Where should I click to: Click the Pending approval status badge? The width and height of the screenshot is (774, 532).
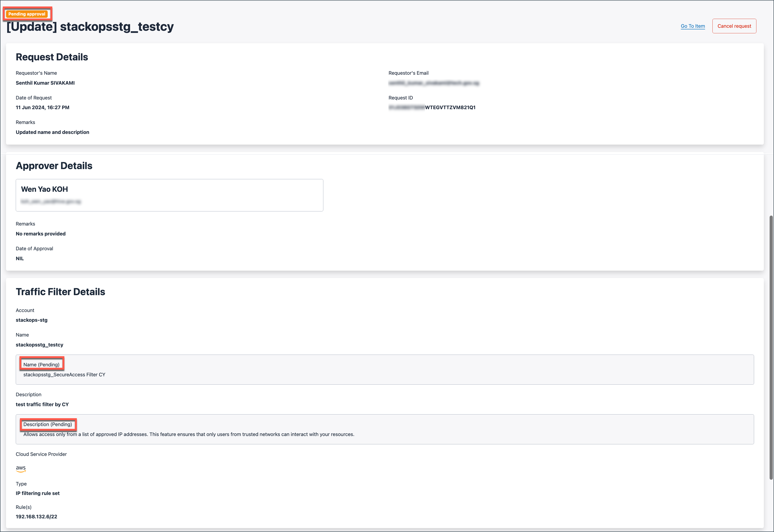coord(27,14)
